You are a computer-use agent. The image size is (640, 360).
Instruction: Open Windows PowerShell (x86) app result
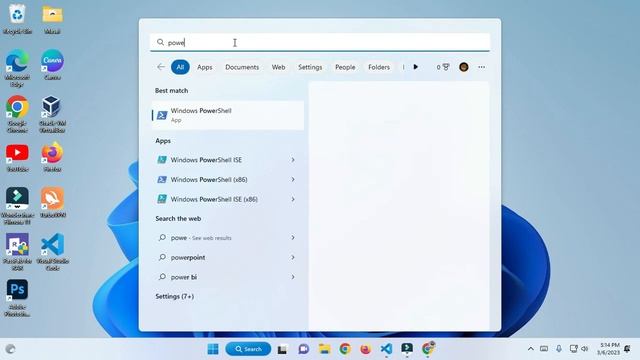[209, 180]
